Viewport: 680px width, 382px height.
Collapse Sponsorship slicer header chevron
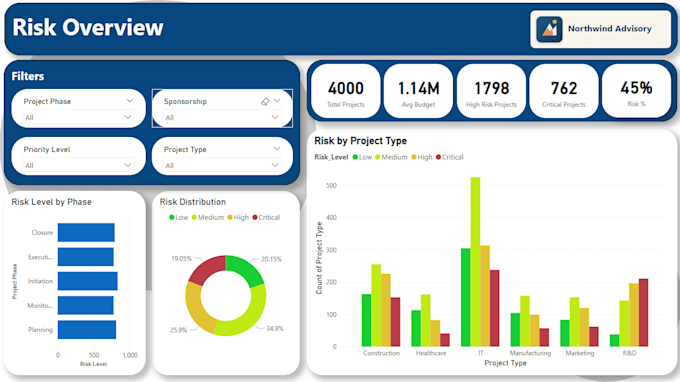277,101
